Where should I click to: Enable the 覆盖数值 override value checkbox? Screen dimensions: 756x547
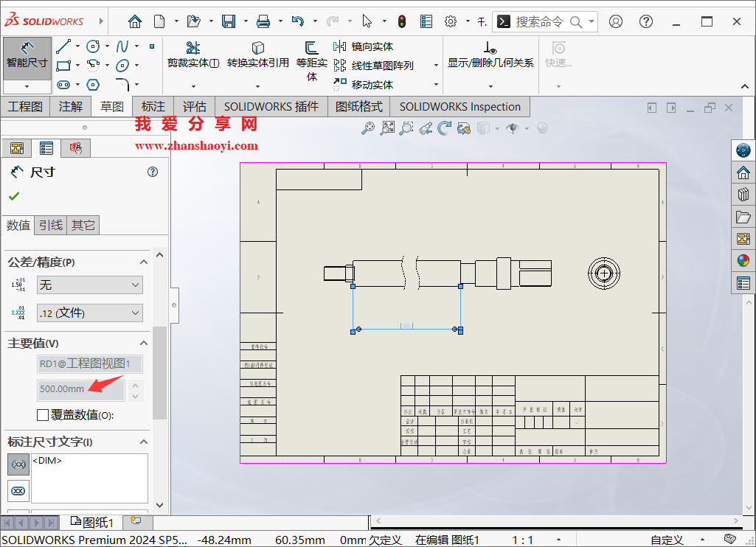pos(42,415)
